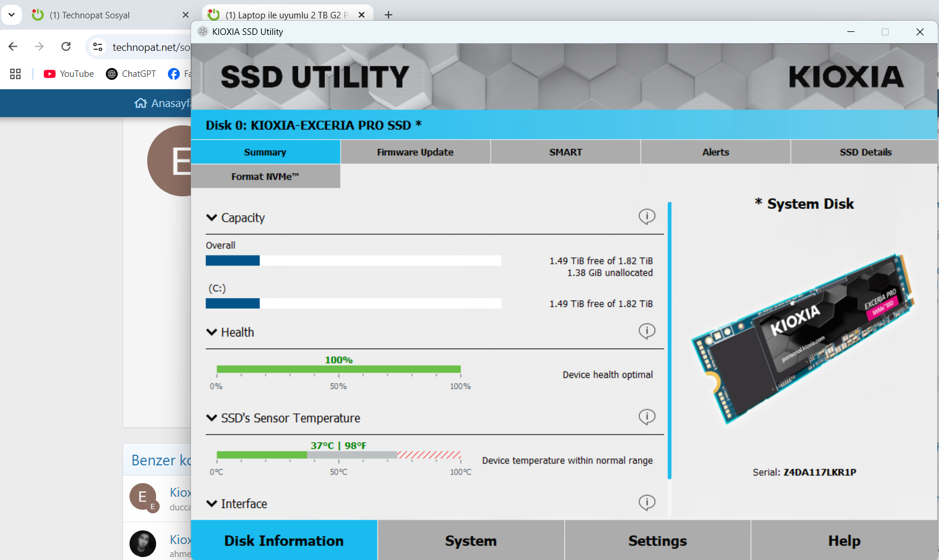Open browser tab search dropdown
The width and height of the screenshot is (939, 560).
[11, 15]
